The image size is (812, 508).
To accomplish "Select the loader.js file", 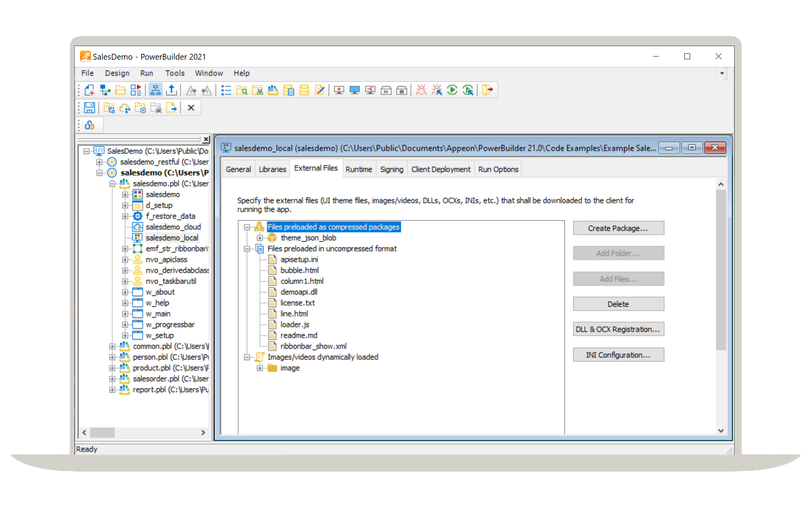I will click(x=295, y=324).
